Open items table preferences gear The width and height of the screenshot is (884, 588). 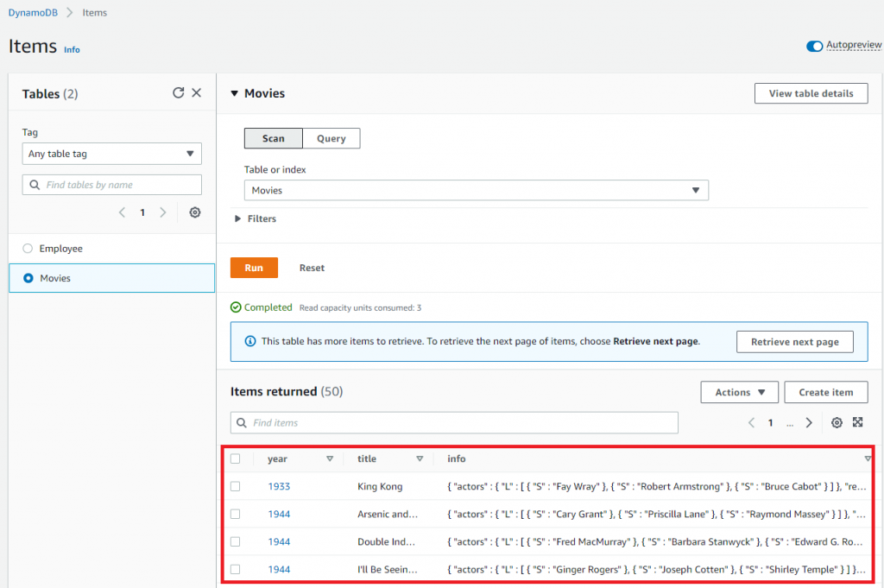pos(837,423)
